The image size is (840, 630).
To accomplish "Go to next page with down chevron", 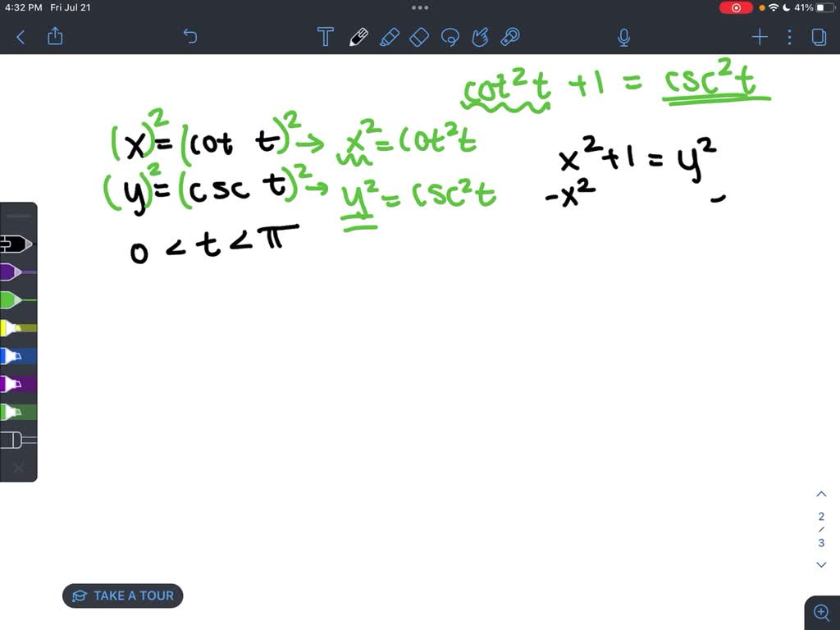I will pos(821,564).
